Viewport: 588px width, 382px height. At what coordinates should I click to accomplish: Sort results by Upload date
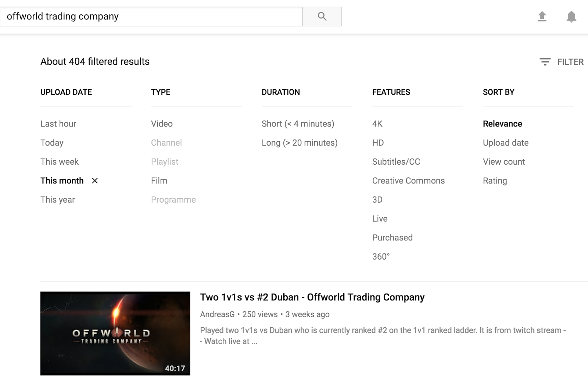click(x=506, y=143)
